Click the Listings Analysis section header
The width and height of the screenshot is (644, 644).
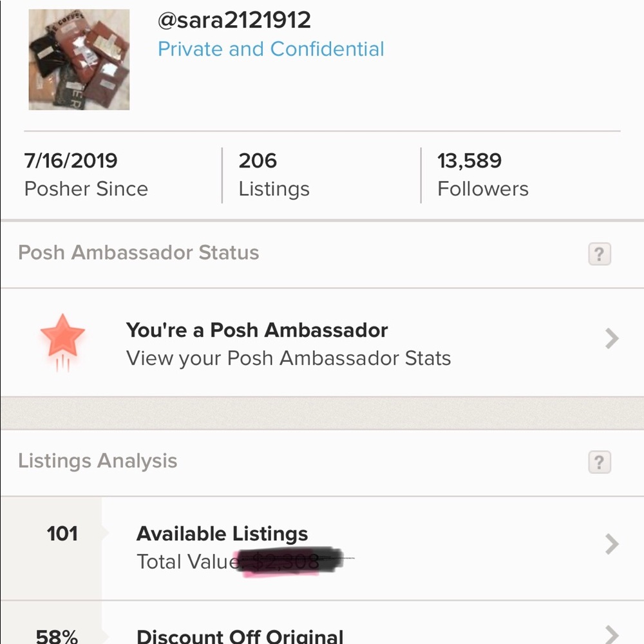98,461
